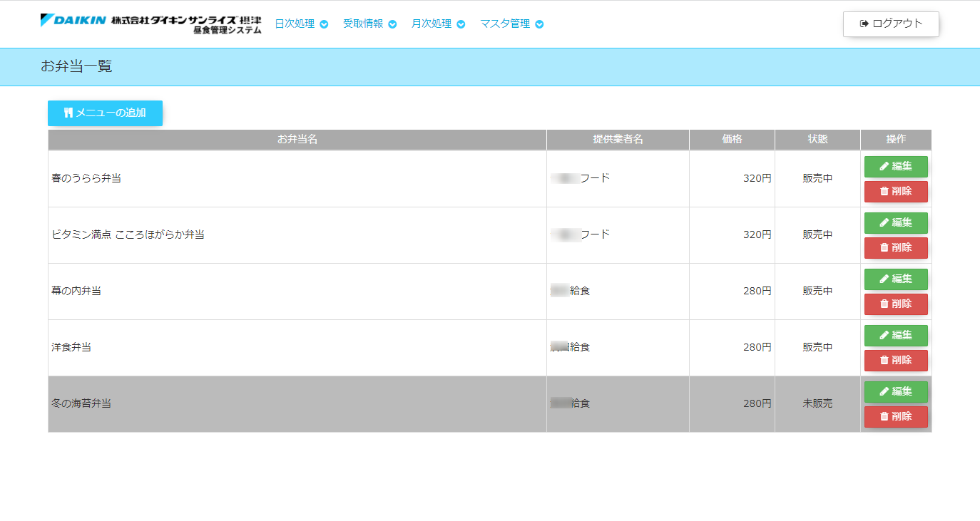
Task: Click the pencil icon for 幕の内弁当
Action: [x=884, y=279]
